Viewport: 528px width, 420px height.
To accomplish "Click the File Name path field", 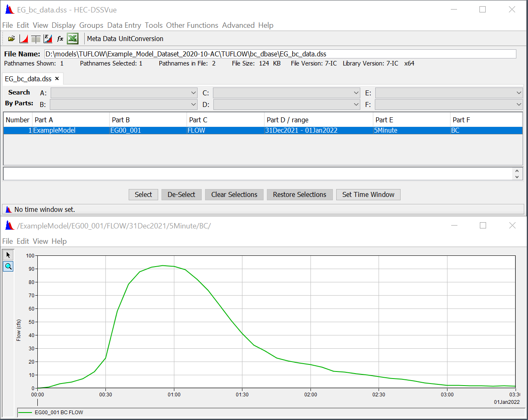I will tap(280, 54).
